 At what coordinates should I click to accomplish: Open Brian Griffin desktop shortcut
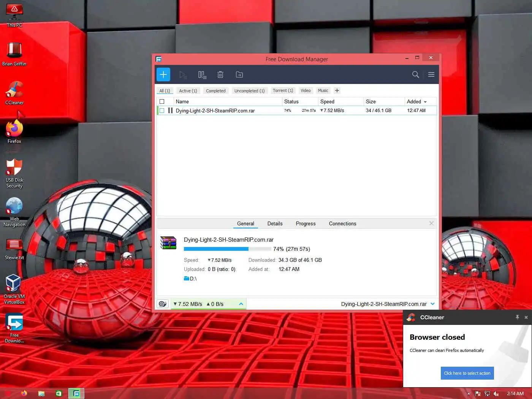tap(14, 54)
